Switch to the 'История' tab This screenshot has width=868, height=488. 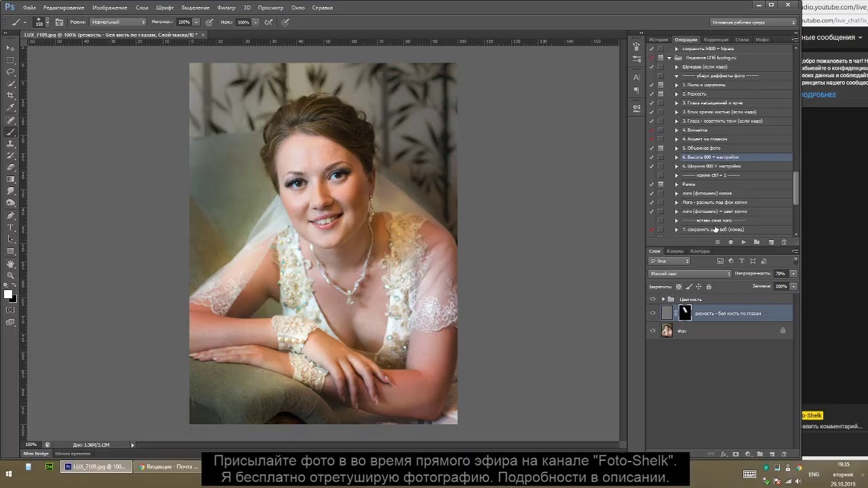coord(658,39)
